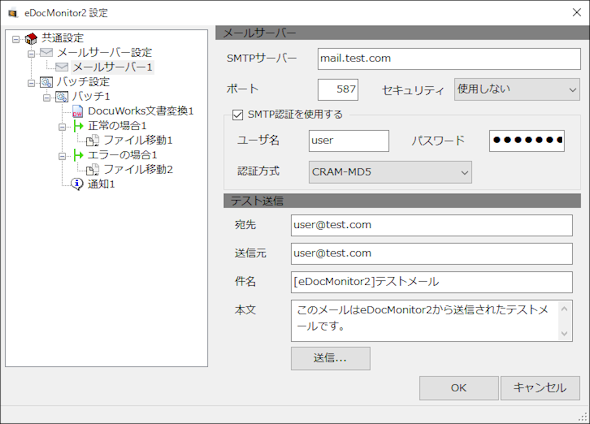
Task: Click the 件名 subject field
Action: [432, 282]
